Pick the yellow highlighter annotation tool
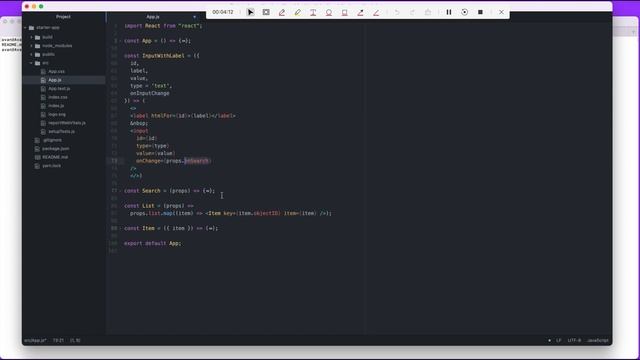The image size is (640, 360). pyautogui.click(x=298, y=13)
